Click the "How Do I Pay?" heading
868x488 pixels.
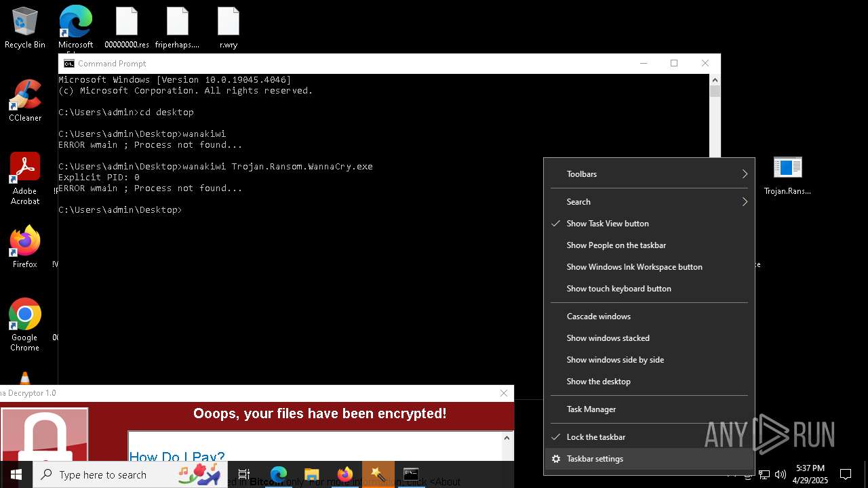pos(177,456)
